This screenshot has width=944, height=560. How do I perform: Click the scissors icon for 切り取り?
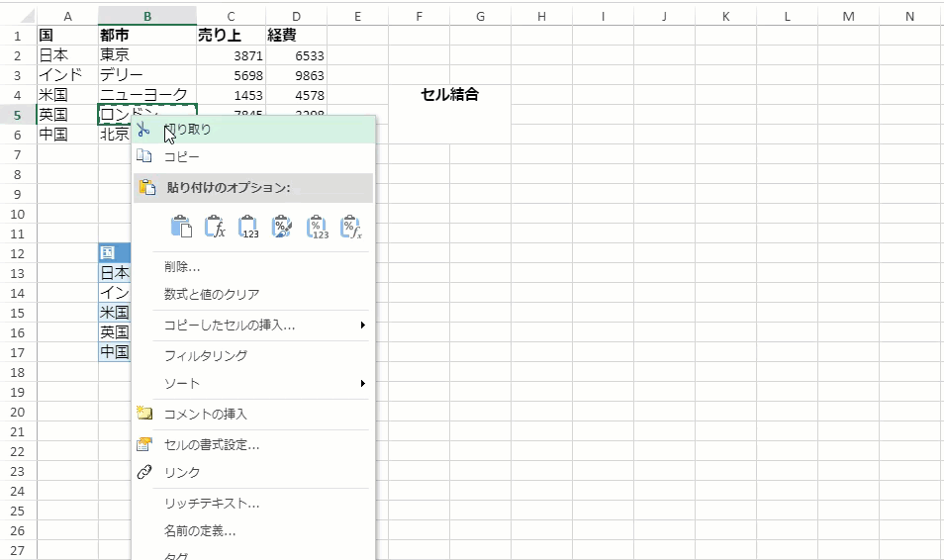pos(144,129)
